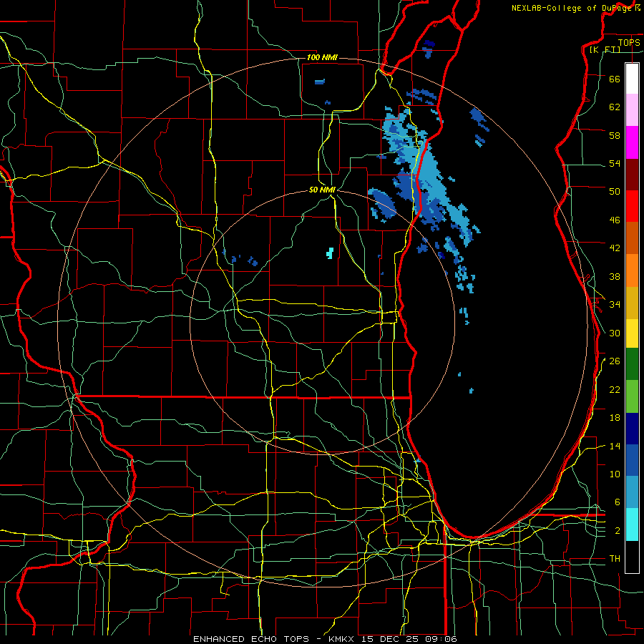Click the '38' legend value

615,276
